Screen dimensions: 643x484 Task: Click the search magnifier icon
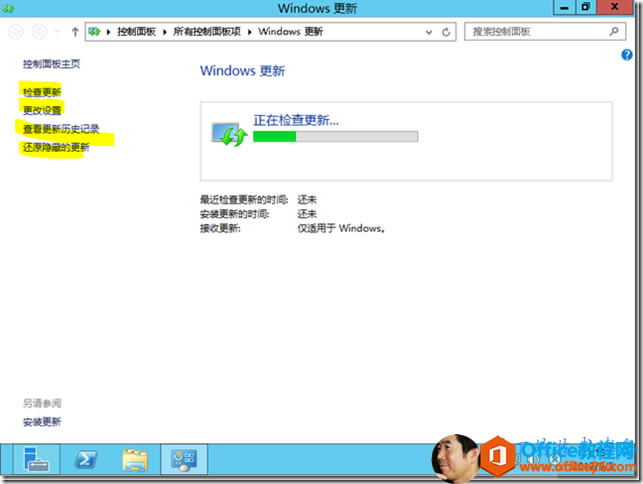tap(614, 32)
